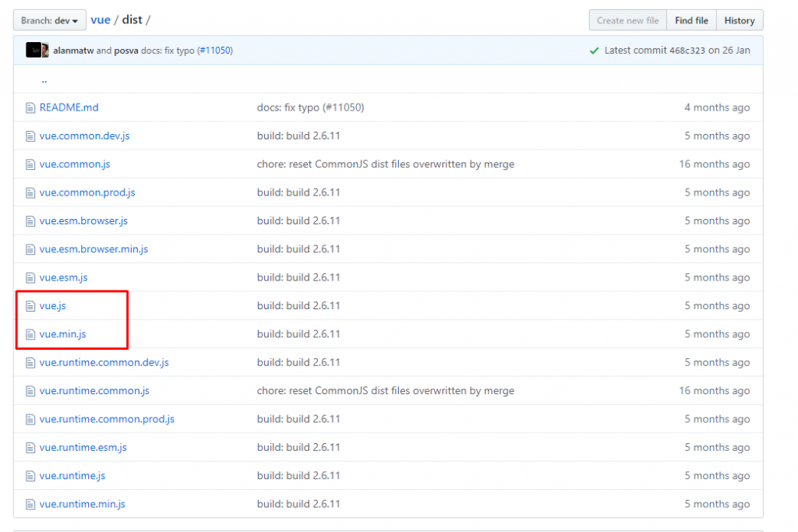The height and width of the screenshot is (532, 798).
Task: Open vue.runtime.common.dev.js file
Action: 104,362
